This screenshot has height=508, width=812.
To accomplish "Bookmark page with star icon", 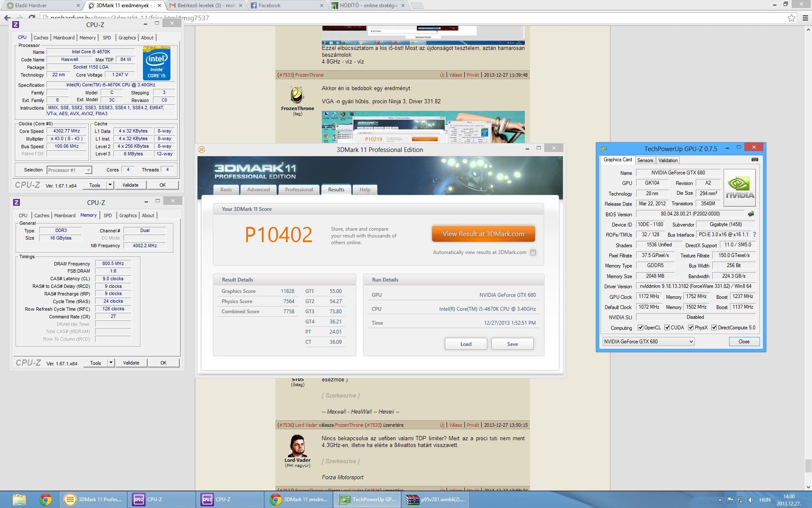I will (x=791, y=18).
